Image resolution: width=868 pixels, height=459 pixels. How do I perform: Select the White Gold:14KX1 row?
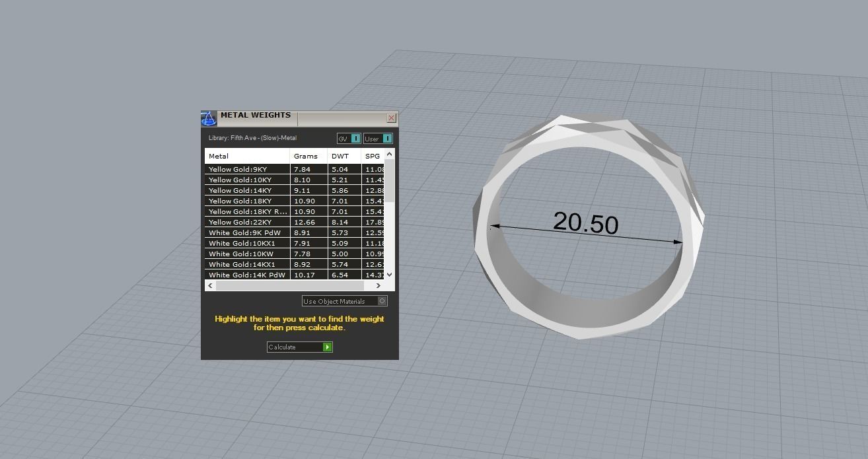(x=294, y=264)
